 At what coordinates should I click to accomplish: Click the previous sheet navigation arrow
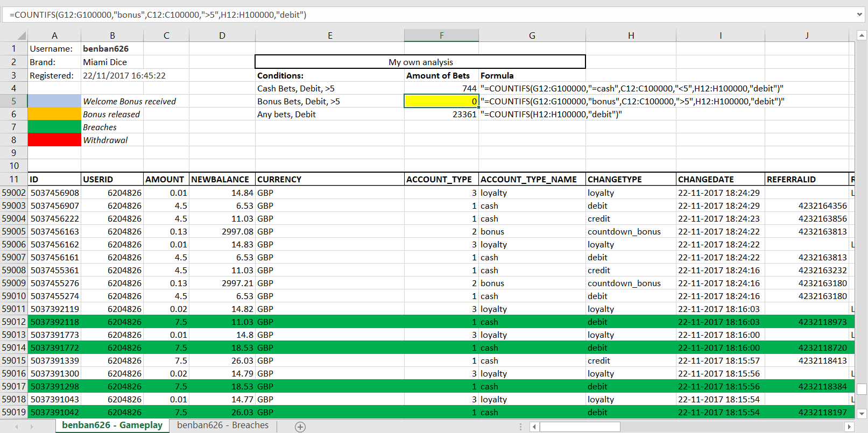17,427
